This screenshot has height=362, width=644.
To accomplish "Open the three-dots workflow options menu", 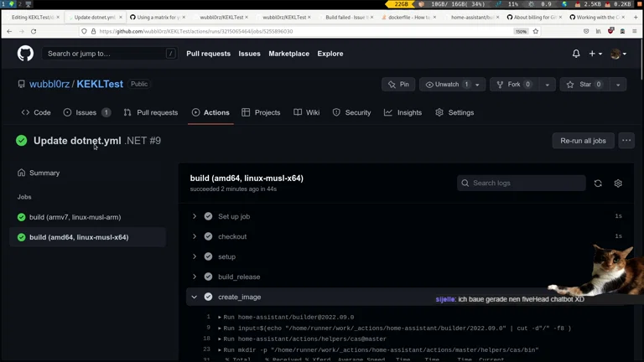I will tap(626, 141).
